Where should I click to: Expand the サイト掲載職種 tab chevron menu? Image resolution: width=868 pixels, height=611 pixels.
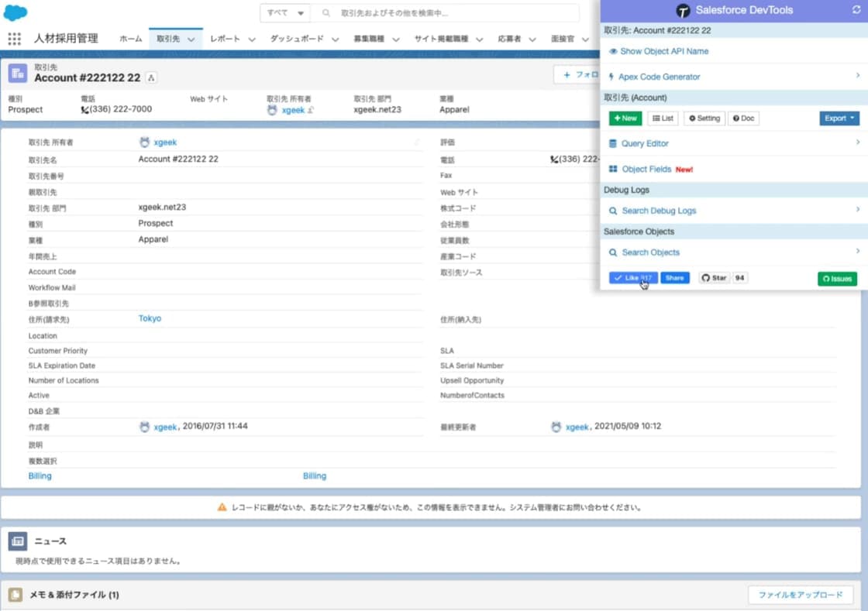coord(480,39)
